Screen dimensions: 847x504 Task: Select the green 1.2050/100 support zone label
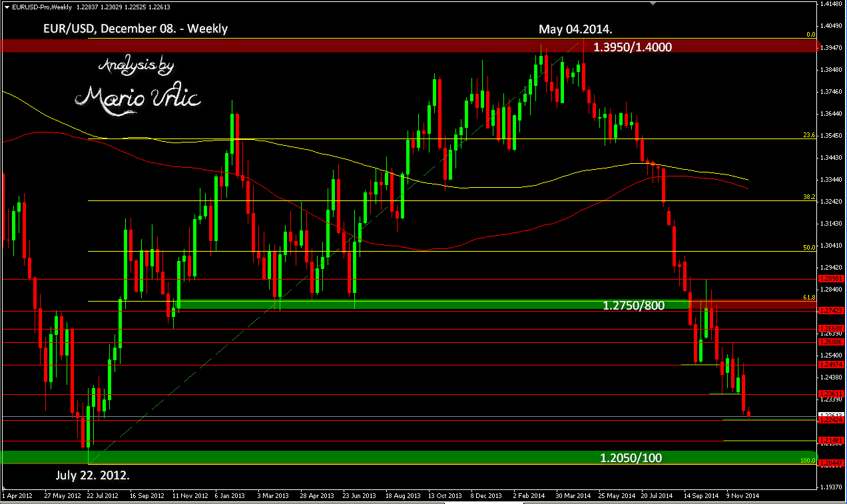click(x=631, y=458)
